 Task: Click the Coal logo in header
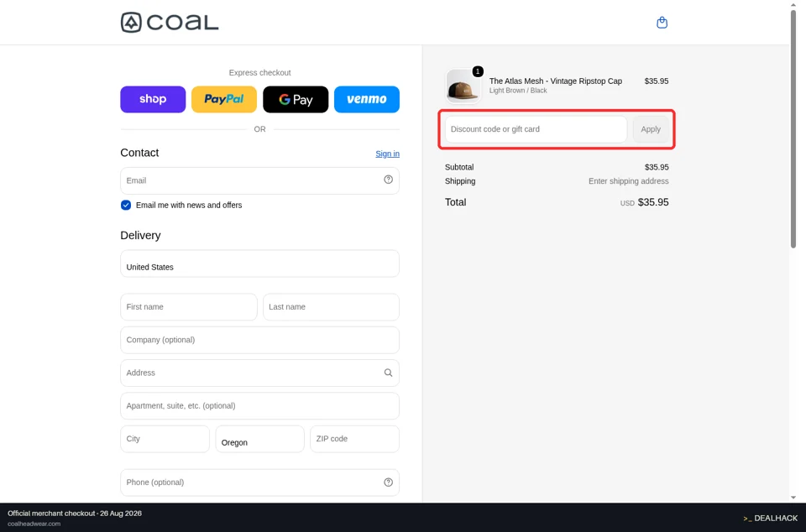[170, 23]
